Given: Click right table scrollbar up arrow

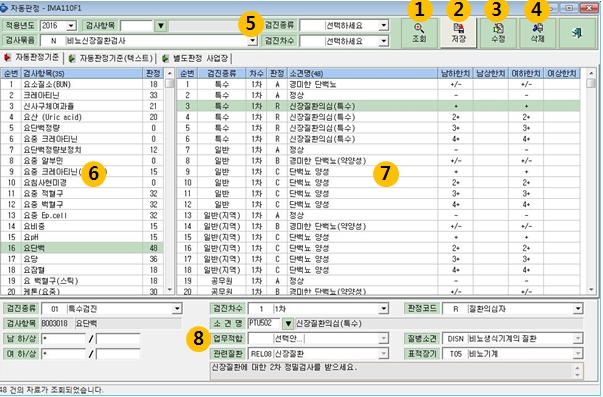Looking at the screenshot, I should click(591, 73).
